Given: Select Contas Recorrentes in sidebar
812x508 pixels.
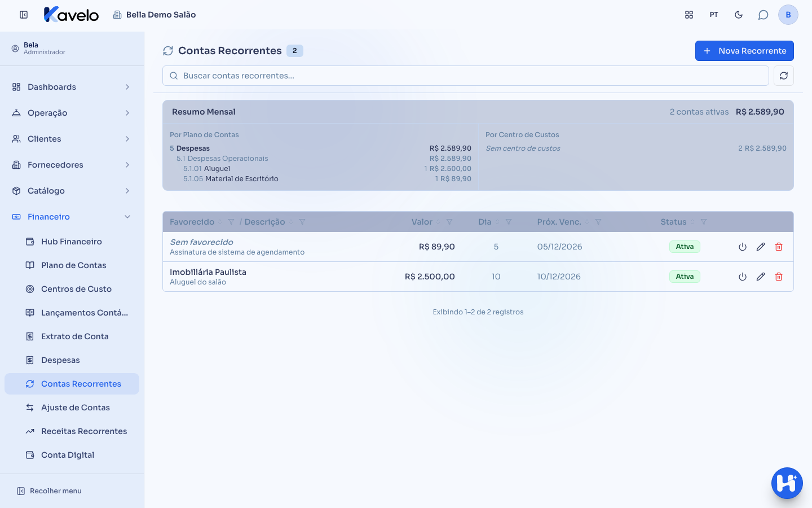Looking at the screenshot, I should 72,384.
